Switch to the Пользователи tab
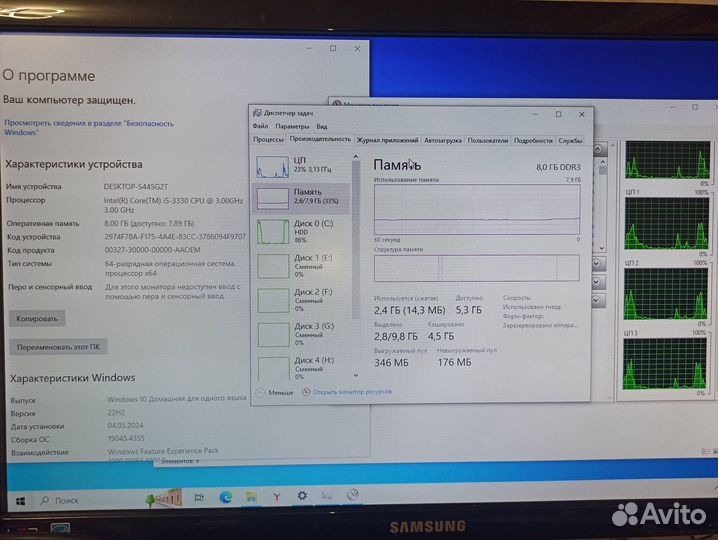The image size is (718, 540). 488,141
